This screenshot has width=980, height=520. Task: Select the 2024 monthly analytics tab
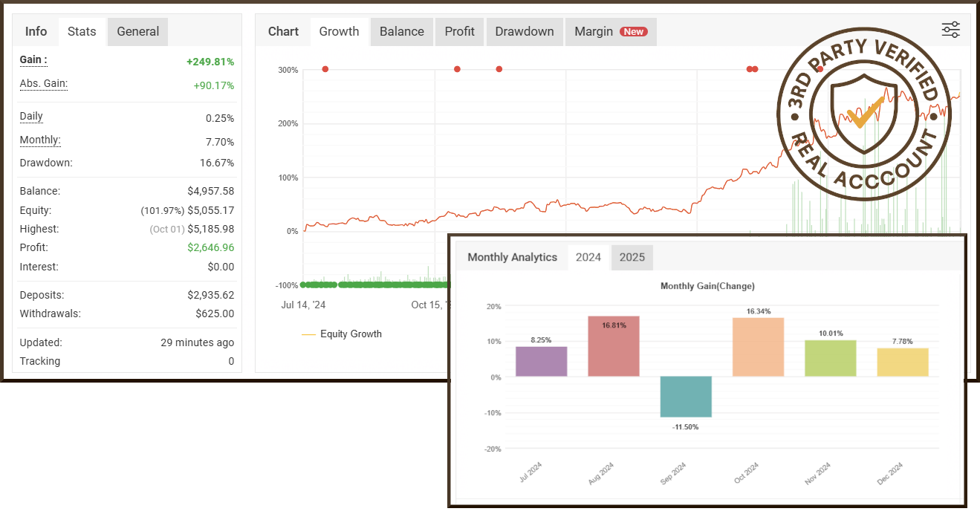(x=588, y=258)
